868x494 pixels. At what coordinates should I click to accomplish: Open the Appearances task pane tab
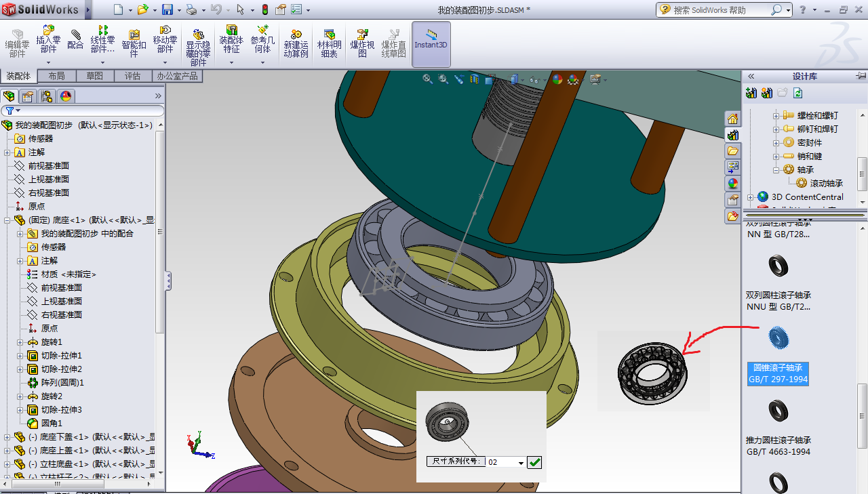point(732,184)
